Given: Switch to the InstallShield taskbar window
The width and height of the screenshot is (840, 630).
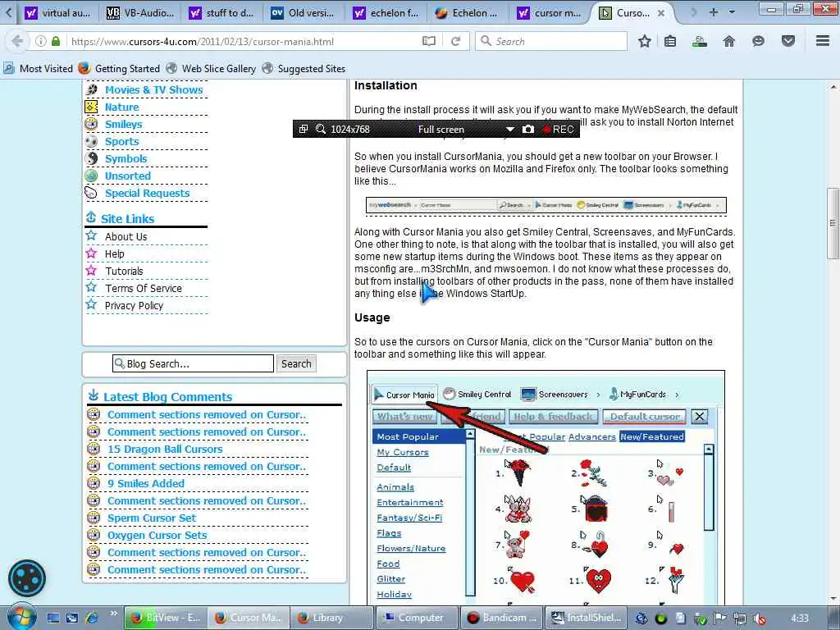Looking at the screenshot, I should pyautogui.click(x=586, y=618).
